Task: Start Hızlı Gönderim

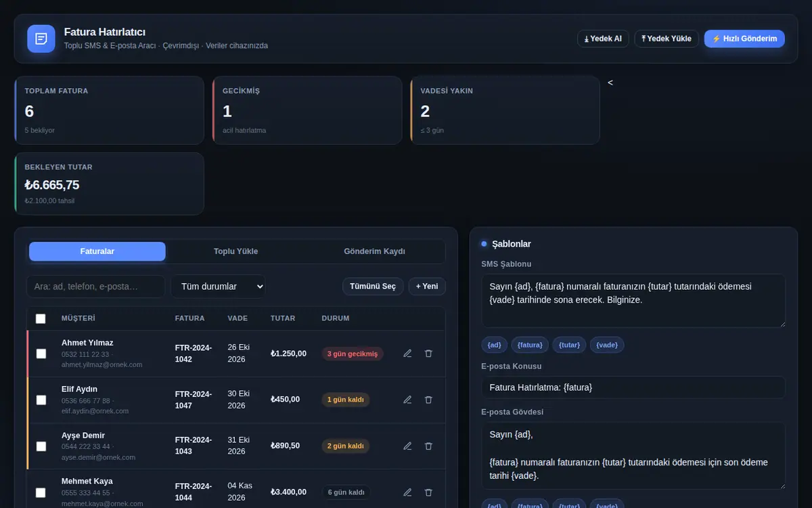Action: (x=744, y=39)
